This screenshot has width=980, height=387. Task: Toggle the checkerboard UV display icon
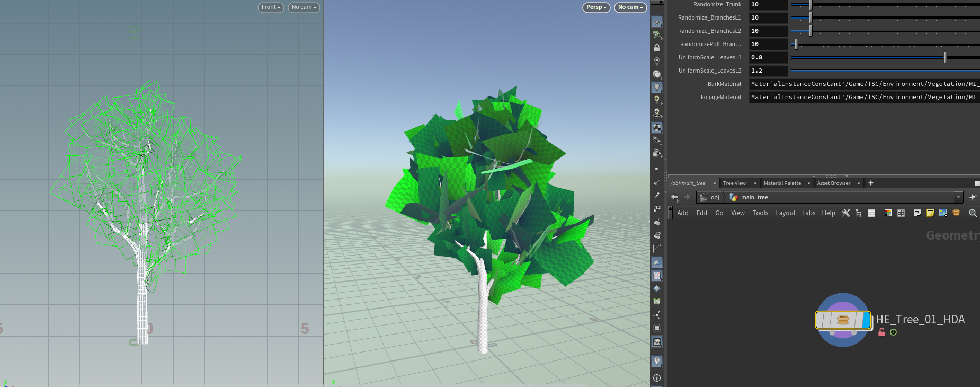coord(657,276)
